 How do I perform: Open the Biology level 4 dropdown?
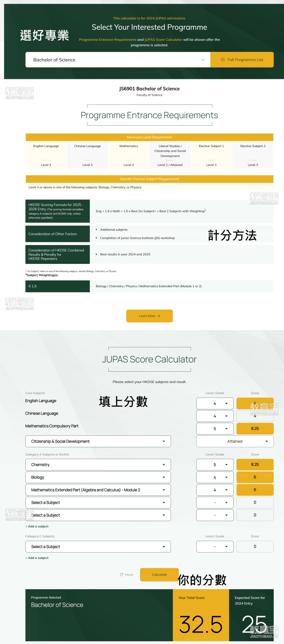click(x=215, y=477)
